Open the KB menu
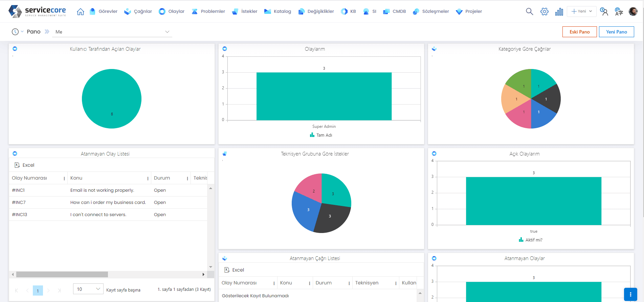Image resolution: width=644 pixels, height=302 pixels. (349, 11)
